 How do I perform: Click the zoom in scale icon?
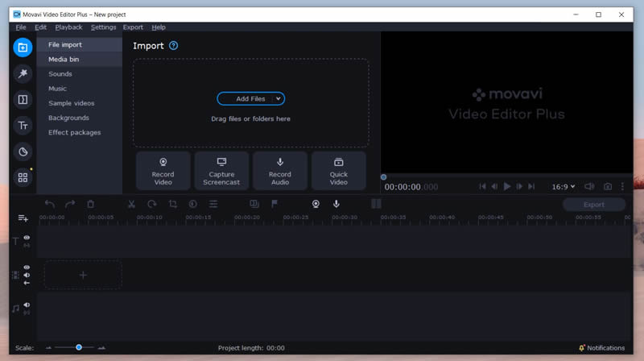tap(101, 348)
